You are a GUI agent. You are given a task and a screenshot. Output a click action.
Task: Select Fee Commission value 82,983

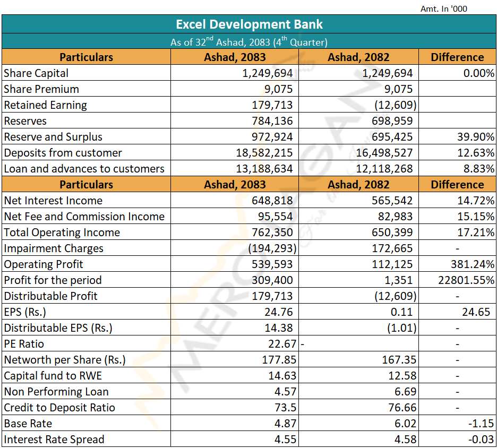point(395,217)
